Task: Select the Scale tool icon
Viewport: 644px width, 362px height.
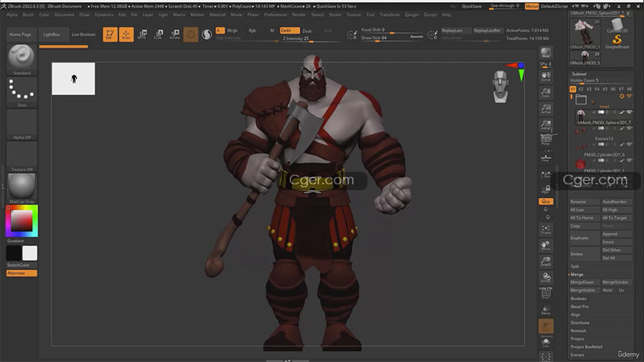Action: [159, 34]
